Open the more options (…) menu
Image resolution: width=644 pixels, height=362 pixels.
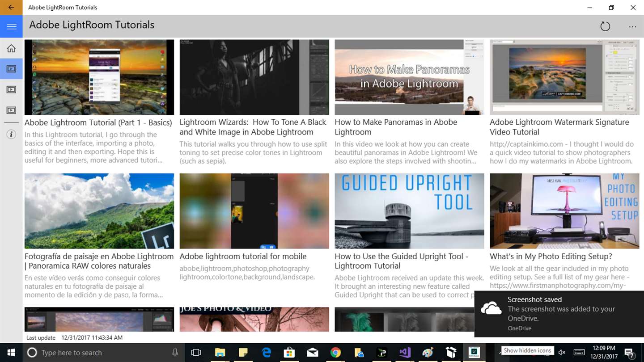tap(632, 27)
